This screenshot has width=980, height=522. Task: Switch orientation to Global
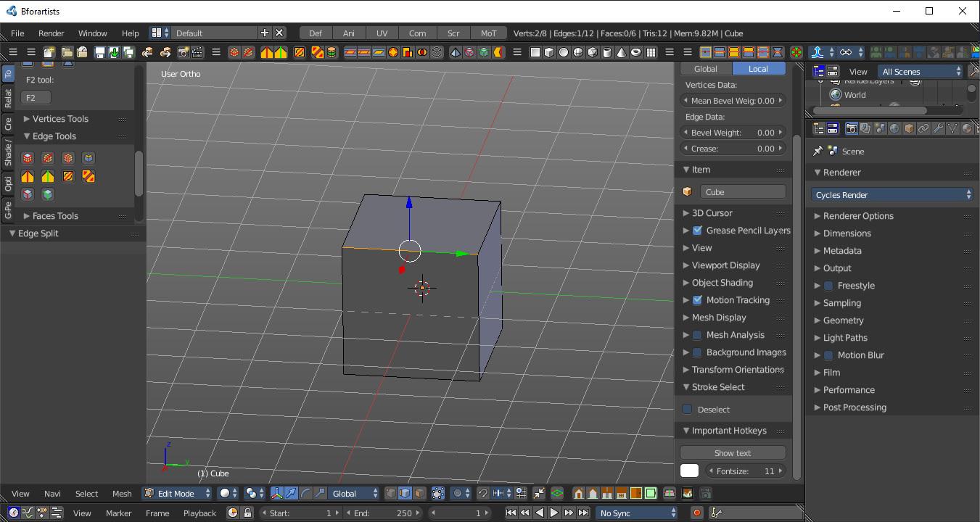[x=706, y=69]
